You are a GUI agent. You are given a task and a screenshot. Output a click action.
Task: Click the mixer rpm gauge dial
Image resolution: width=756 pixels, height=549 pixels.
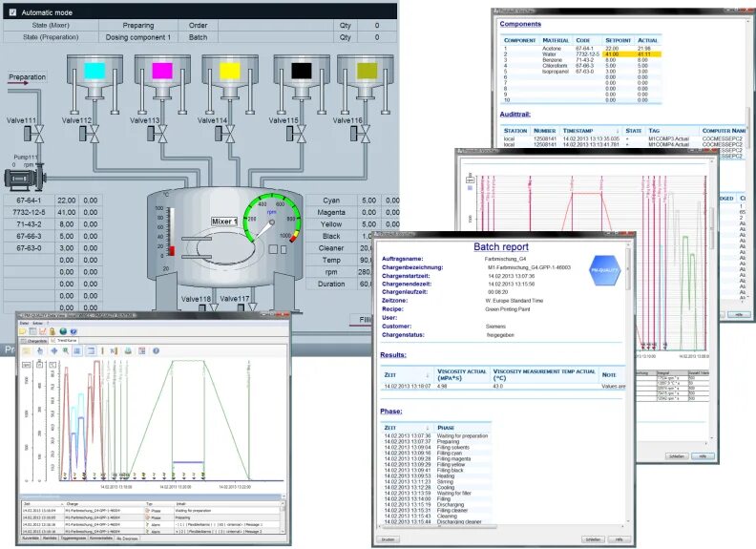click(x=272, y=220)
